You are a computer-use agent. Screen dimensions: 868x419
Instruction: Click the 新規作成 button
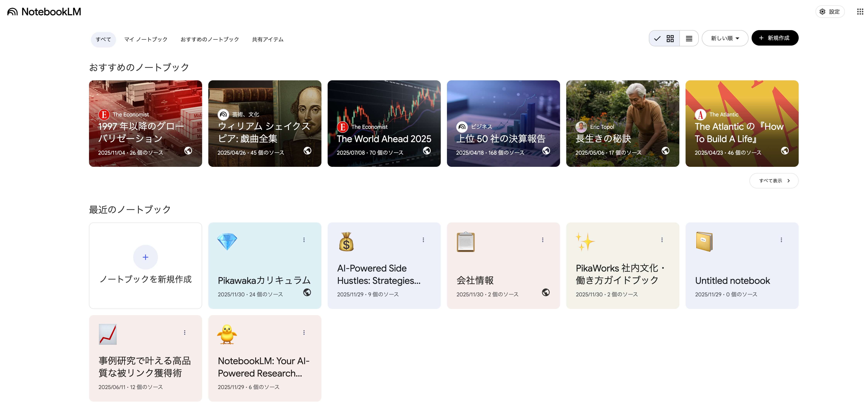[775, 38]
